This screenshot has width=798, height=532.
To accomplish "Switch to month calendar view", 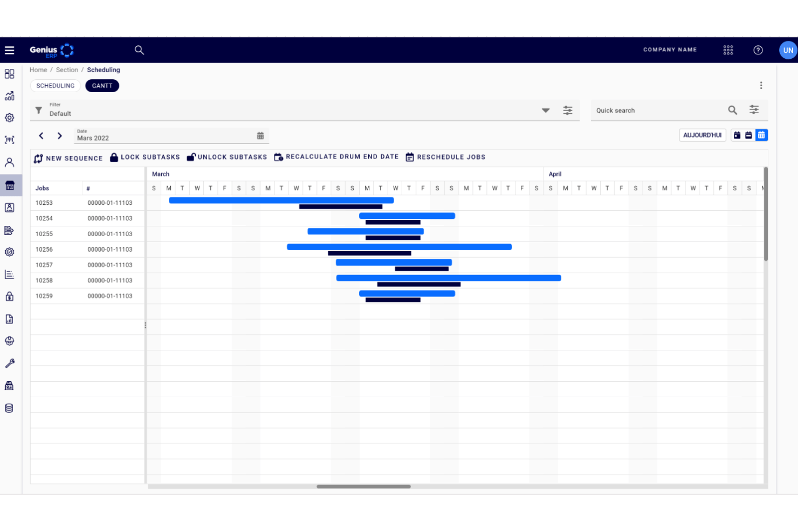I will [x=761, y=135].
